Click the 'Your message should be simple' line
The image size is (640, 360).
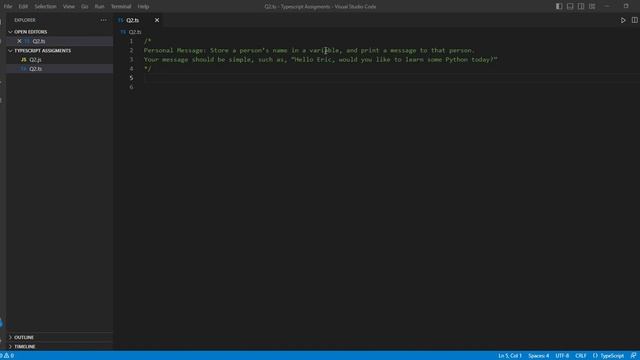pyautogui.click(x=321, y=60)
